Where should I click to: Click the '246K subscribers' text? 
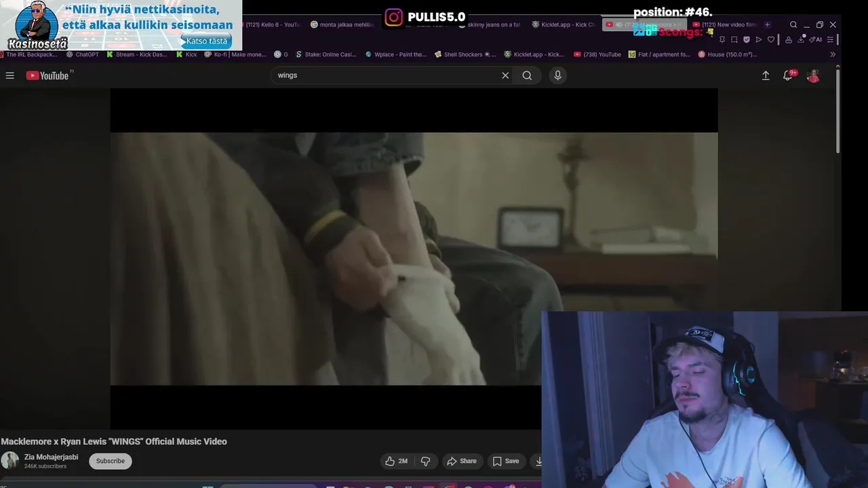(x=45, y=466)
